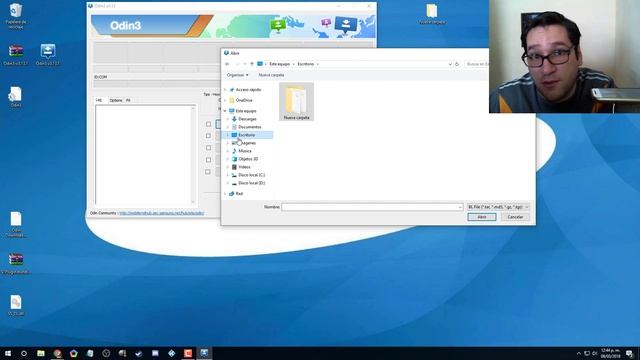Select Vídeos in the navigation tree

pos(244,167)
